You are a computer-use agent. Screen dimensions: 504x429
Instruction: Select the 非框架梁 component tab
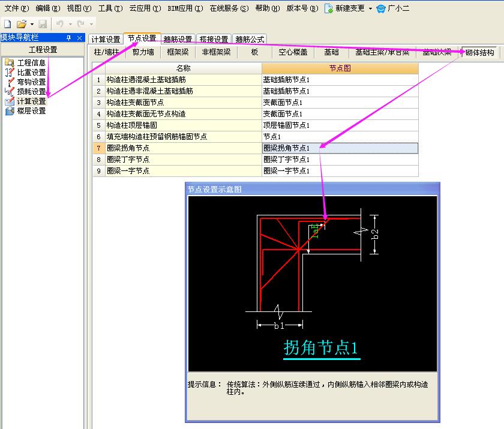tap(216, 52)
